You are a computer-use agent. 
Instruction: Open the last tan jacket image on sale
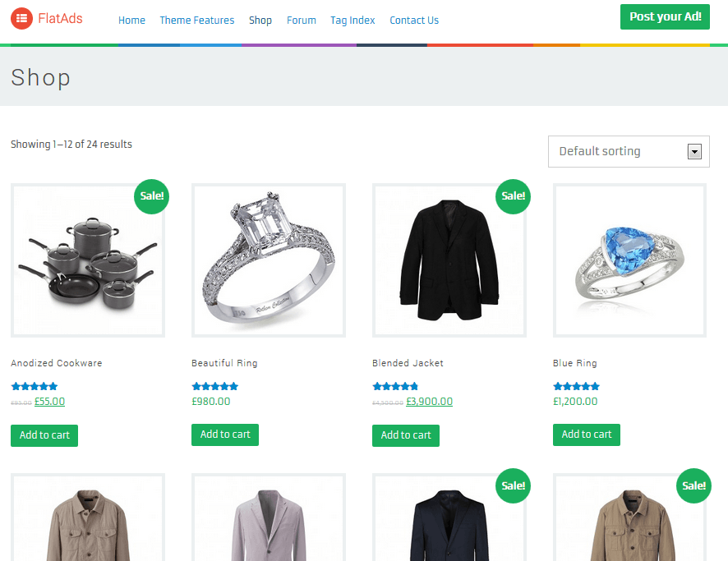point(629,517)
